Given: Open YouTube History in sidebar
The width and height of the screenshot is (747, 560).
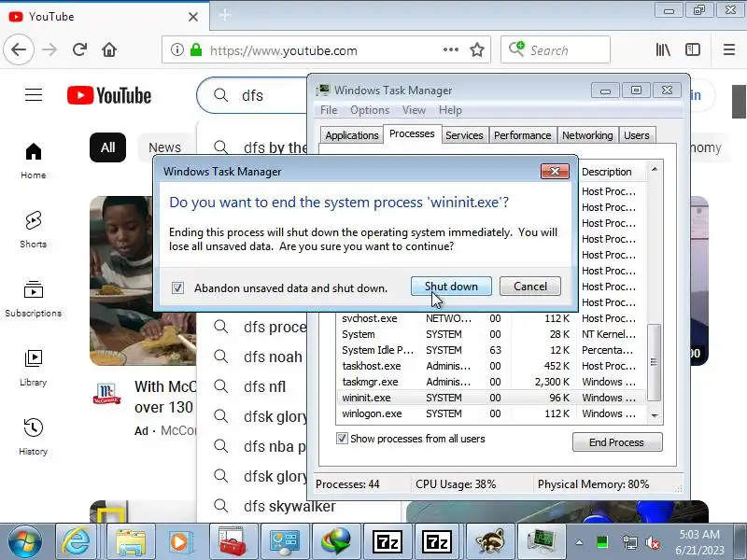Looking at the screenshot, I should point(34,437).
